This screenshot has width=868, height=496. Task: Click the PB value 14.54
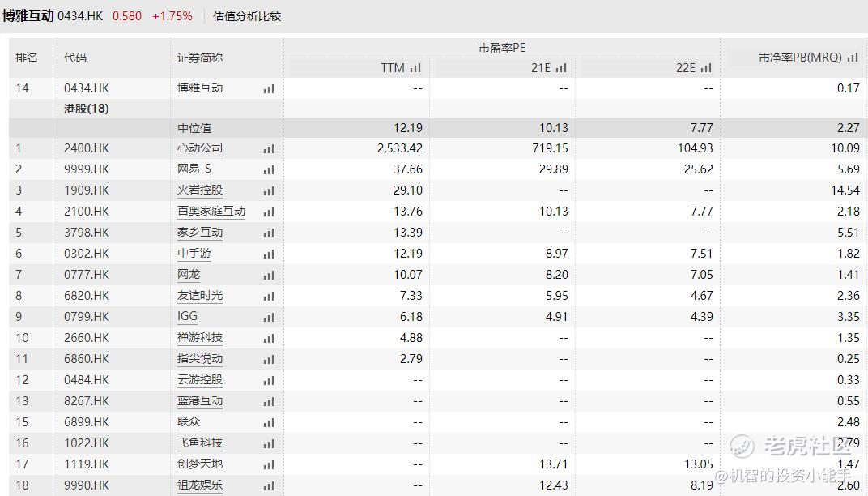tap(845, 190)
